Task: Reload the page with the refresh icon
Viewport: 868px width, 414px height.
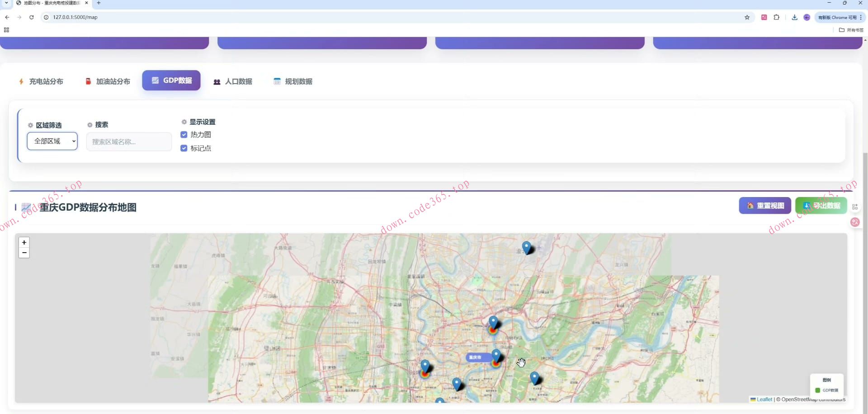Action: (x=32, y=17)
